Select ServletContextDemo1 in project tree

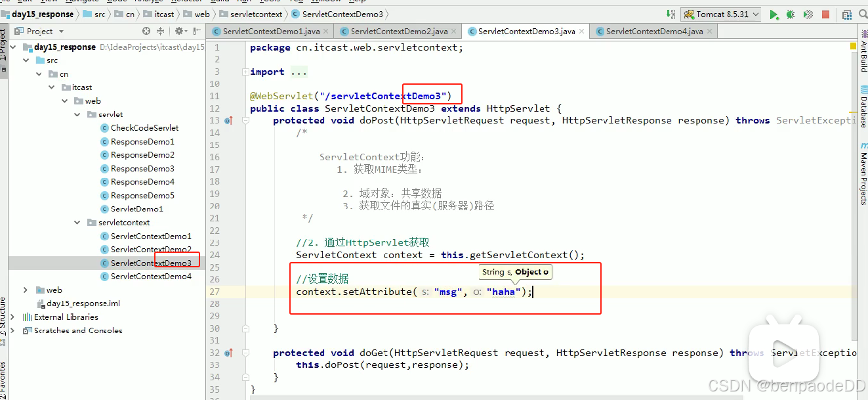[x=146, y=236]
